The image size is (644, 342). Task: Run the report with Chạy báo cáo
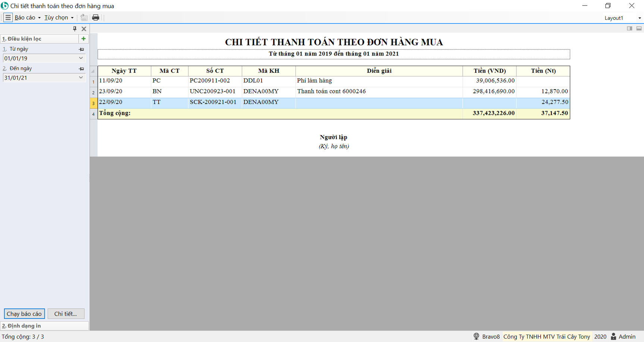click(x=24, y=314)
